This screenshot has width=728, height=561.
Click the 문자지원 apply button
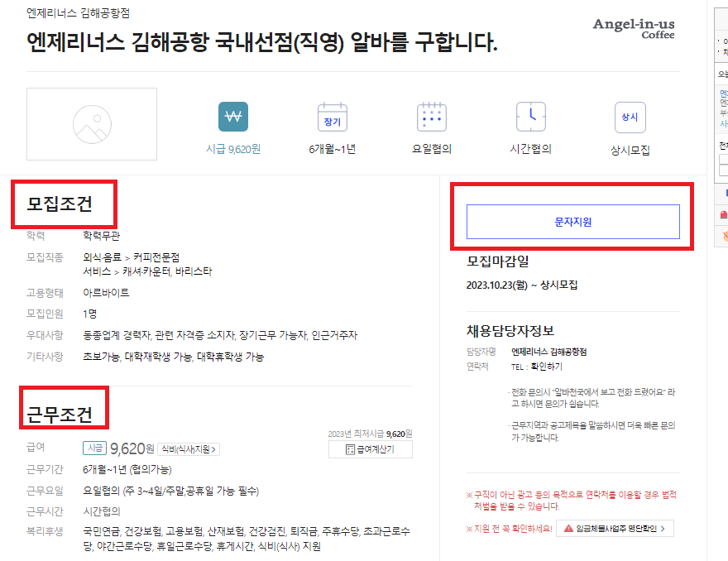click(x=573, y=222)
